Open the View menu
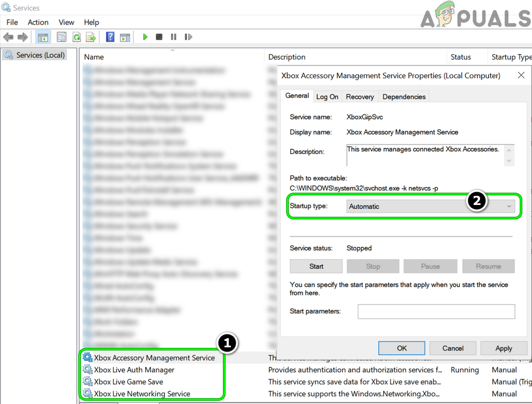 click(66, 22)
